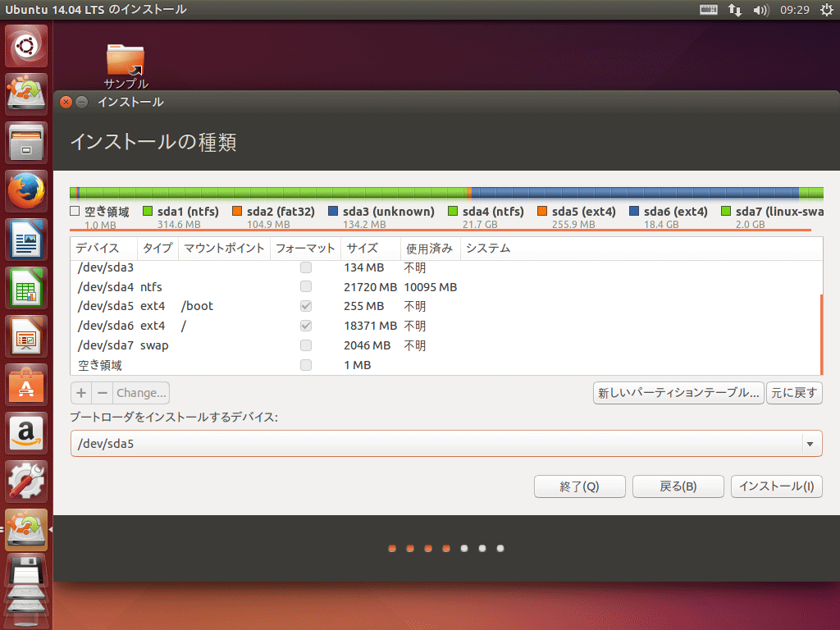This screenshot has height=630, width=840.
Task: Click the /boot mount point cell
Action: (x=197, y=306)
